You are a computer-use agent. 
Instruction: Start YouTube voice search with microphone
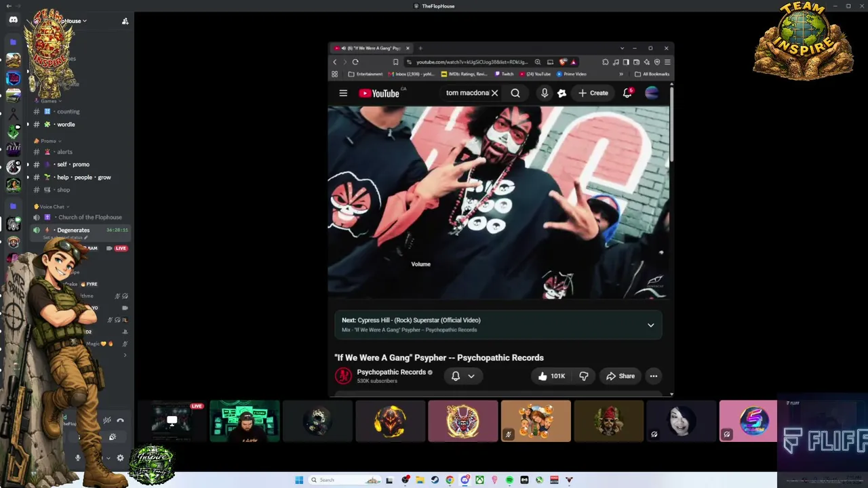pyautogui.click(x=545, y=94)
